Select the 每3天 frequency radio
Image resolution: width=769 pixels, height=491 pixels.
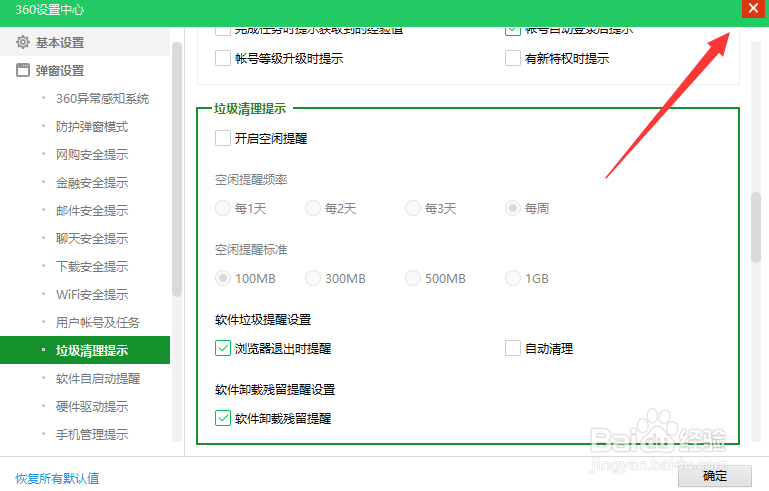(x=413, y=208)
